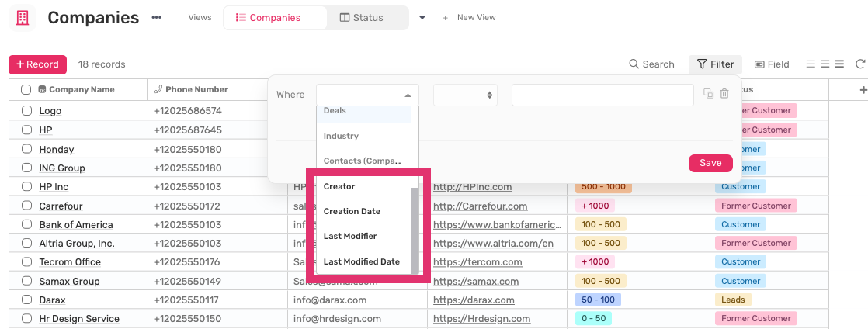
Task: Select the compact row height icon
Action: click(811, 64)
